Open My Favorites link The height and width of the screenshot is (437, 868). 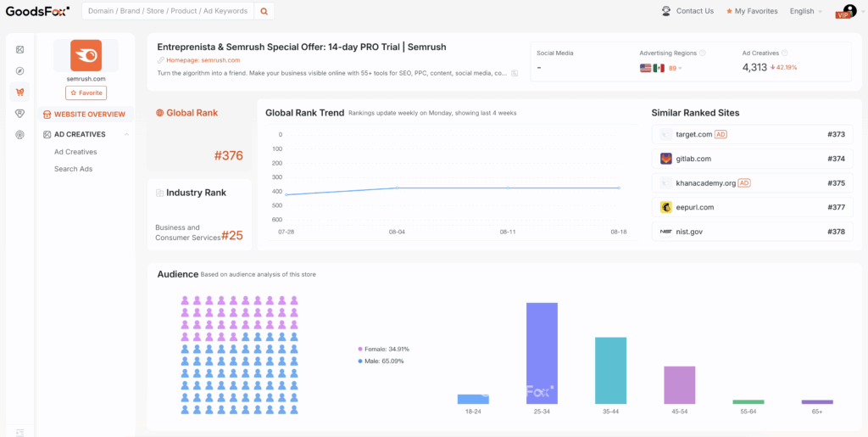click(x=756, y=11)
